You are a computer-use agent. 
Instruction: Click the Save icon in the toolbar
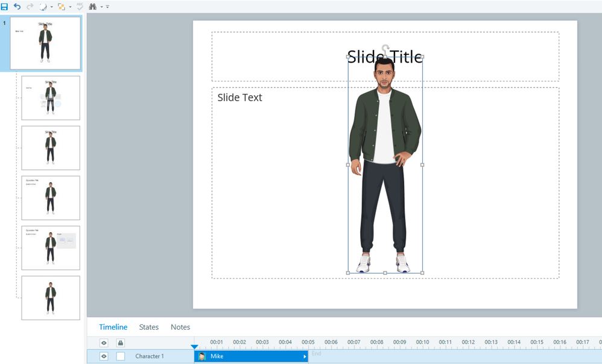5,6
